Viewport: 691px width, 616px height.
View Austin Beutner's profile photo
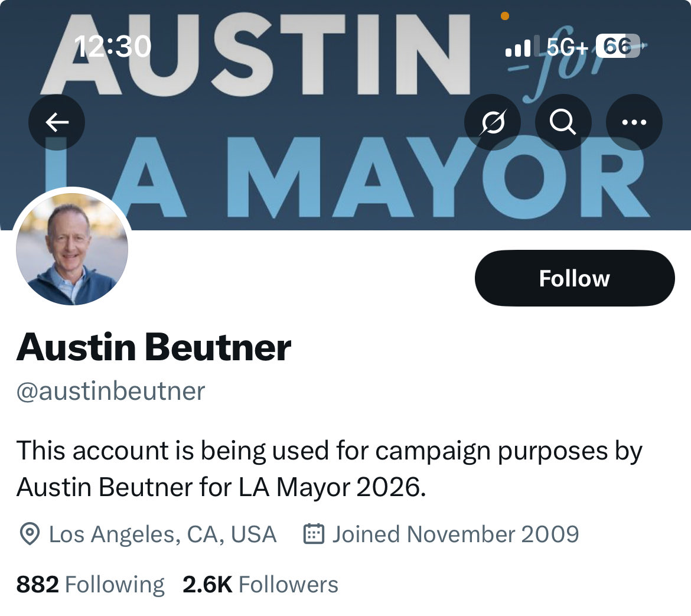pyautogui.click(x=72, y=249)
